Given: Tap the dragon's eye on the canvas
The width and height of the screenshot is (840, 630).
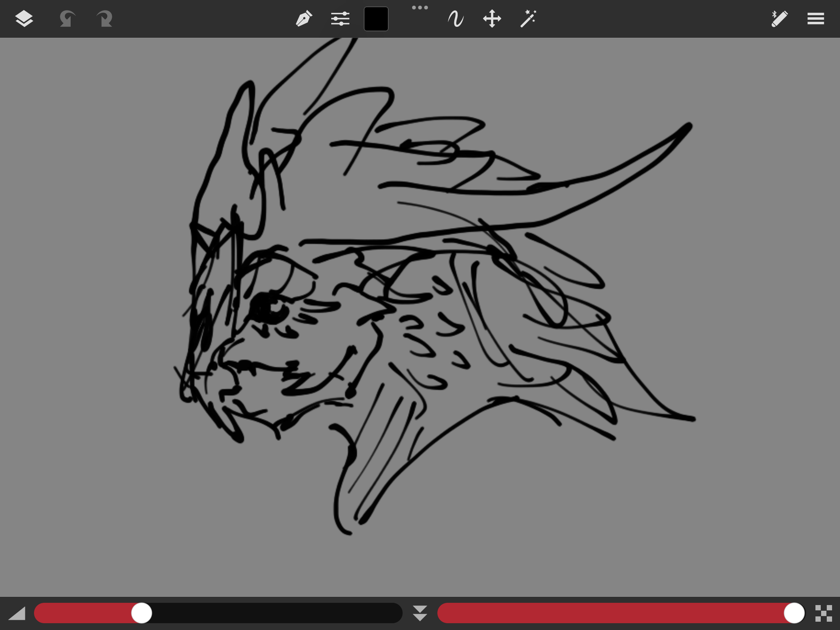Looking at the screenshot, I should (x=269, y=307).
